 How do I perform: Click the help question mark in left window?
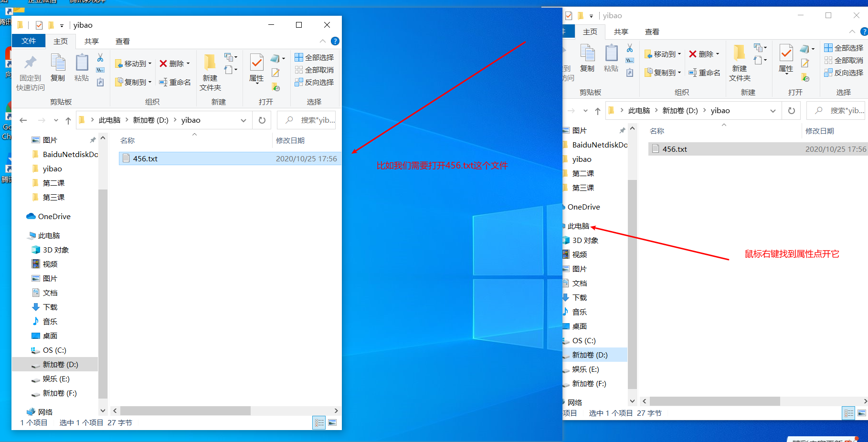pyautogui.click(x=335, y=41)
